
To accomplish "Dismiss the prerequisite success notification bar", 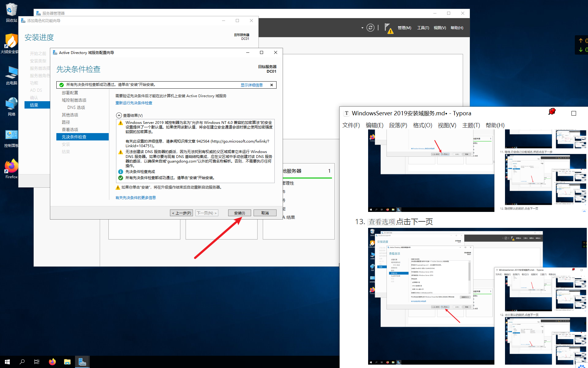I will tap(271, 85).
